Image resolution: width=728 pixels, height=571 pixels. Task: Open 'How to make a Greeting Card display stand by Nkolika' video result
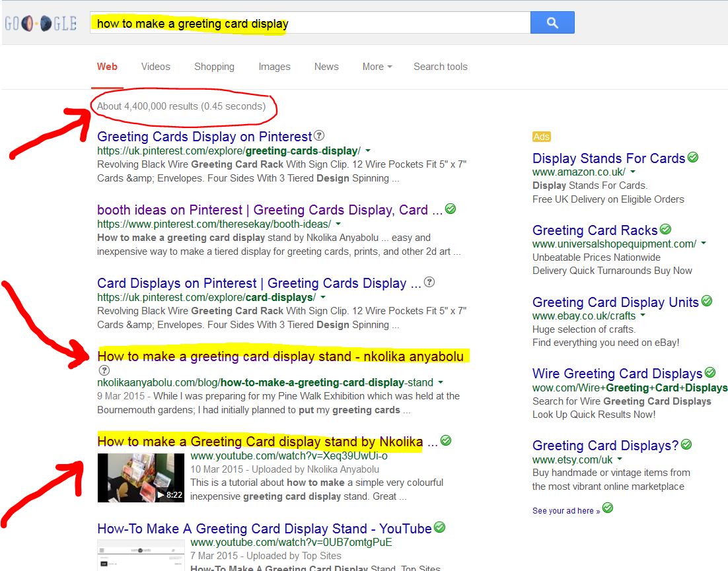[x=268, y=442]
